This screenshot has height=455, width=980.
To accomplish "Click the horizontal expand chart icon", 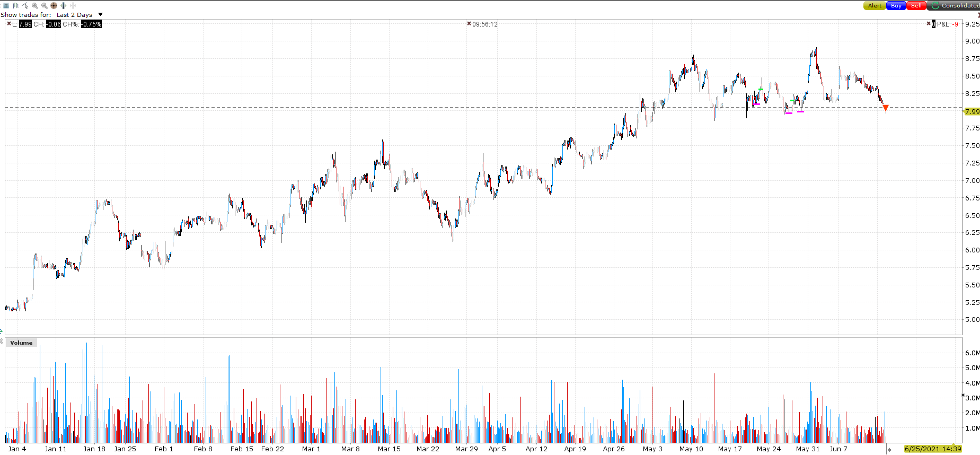I will [63, 5].
